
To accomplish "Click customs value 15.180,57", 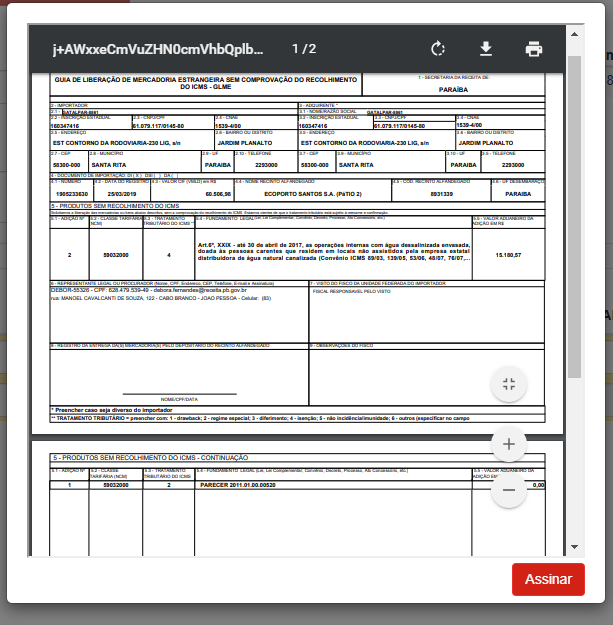I will pos(508,255).
